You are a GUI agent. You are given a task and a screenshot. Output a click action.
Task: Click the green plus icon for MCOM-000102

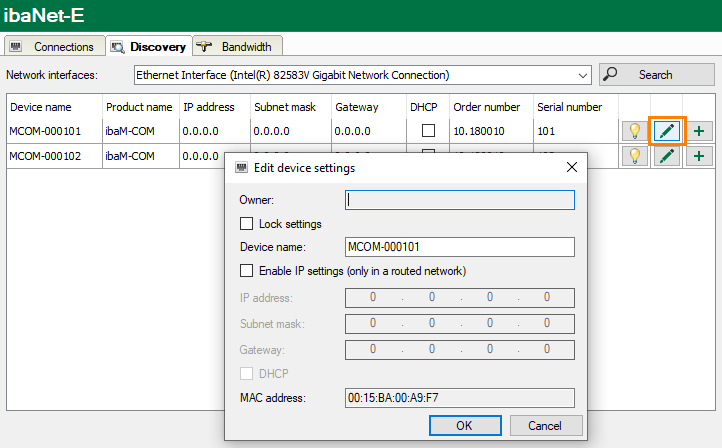coord(698,156)
